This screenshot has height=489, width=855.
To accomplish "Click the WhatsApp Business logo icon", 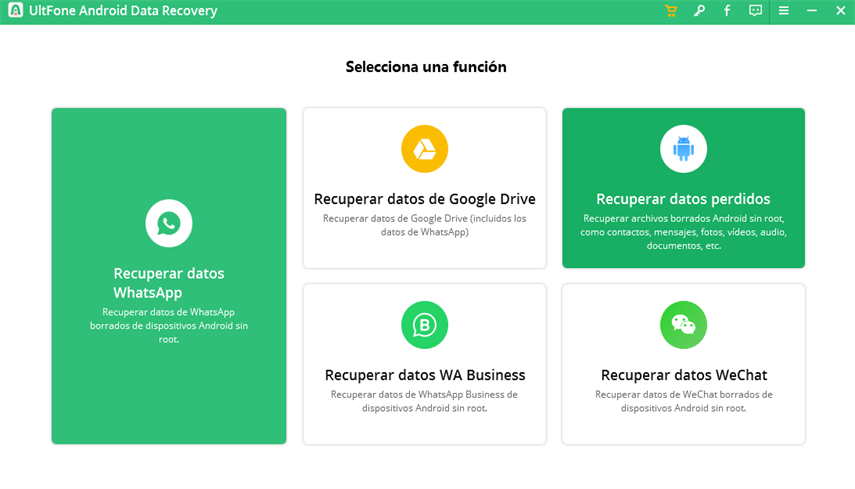I will coord(424,325).
